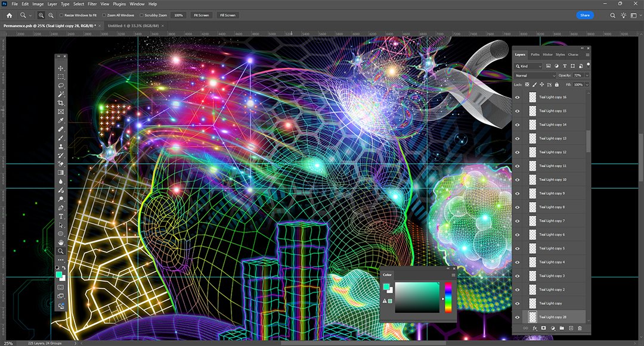The image size is (644, 346).
Task: Select the Ellipse shape tool
Action: (61, 233)
